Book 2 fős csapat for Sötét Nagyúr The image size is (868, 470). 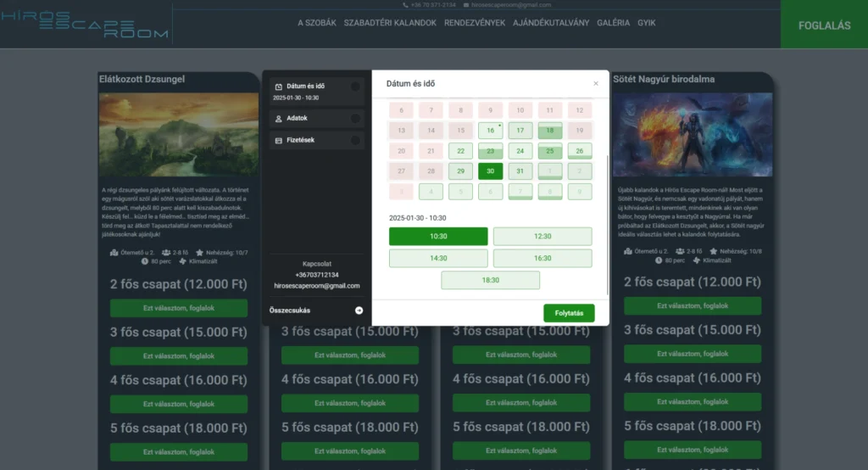pos(693,306)
